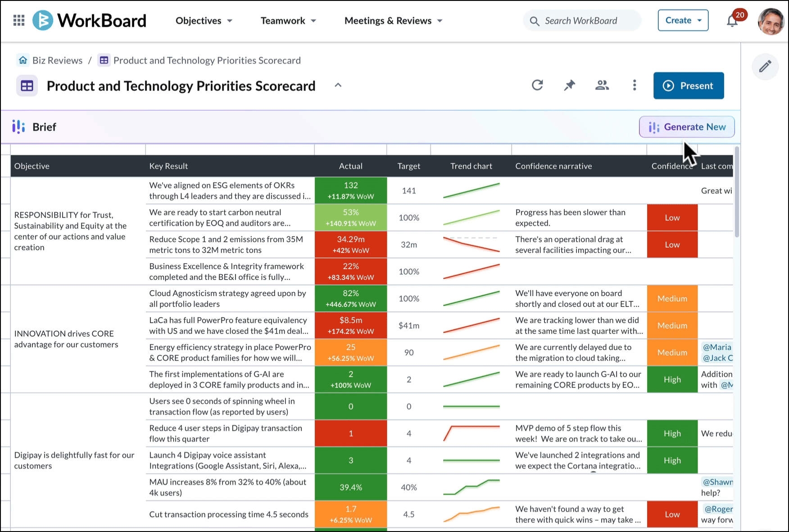Viewport: 789px width, 532px height.
Task: Open the Meetings & Reviews menu
Action: [393, 21]
